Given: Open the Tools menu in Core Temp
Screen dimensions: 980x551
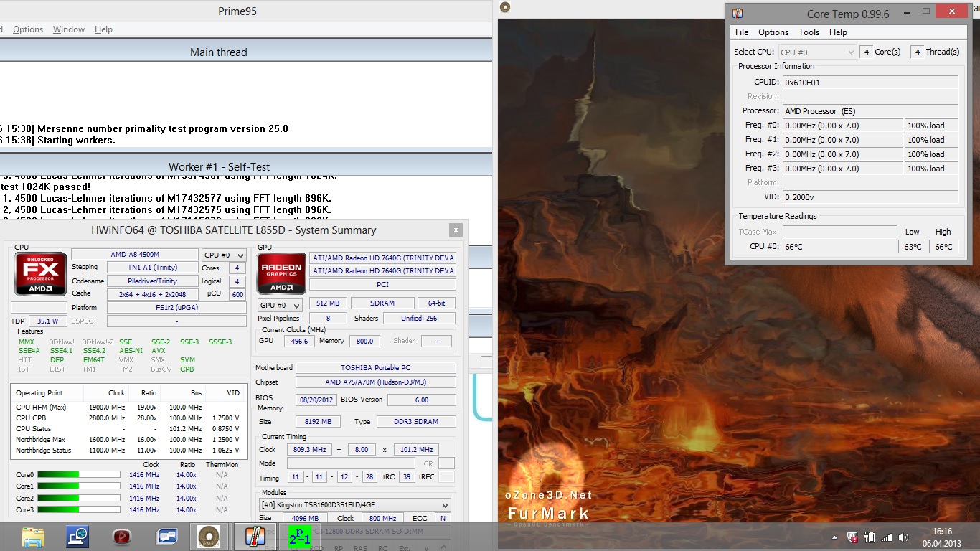Looking at the screenshot, I should (x=809, y=32).
